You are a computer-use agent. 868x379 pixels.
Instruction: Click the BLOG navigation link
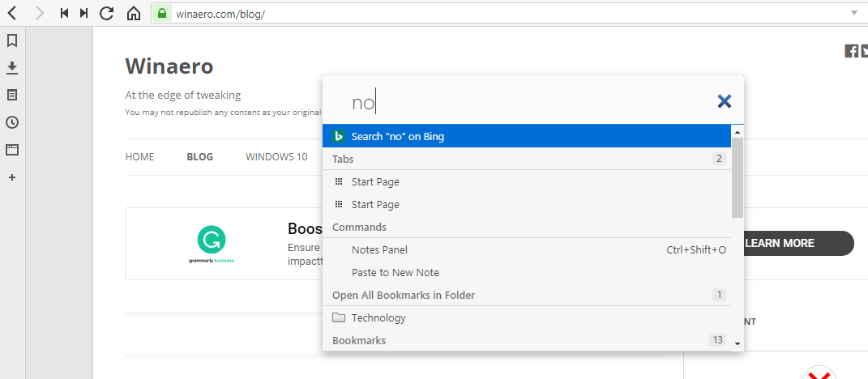200,156
